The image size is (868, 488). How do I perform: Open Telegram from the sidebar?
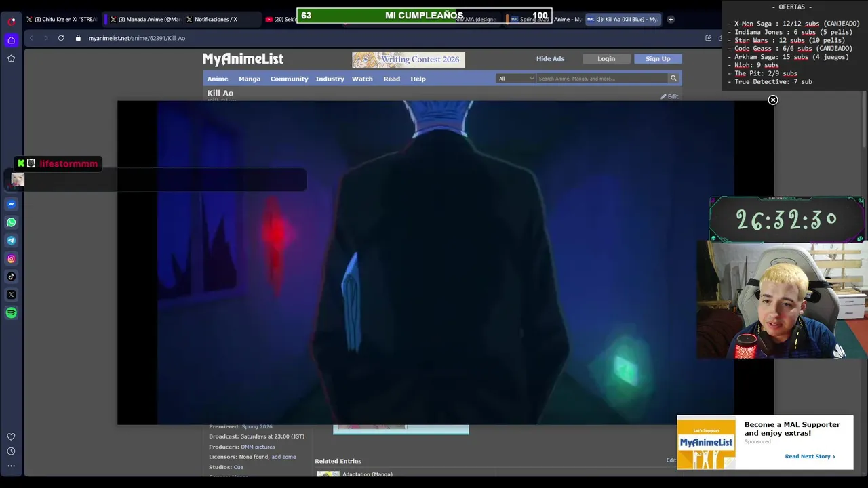(12, 241)
